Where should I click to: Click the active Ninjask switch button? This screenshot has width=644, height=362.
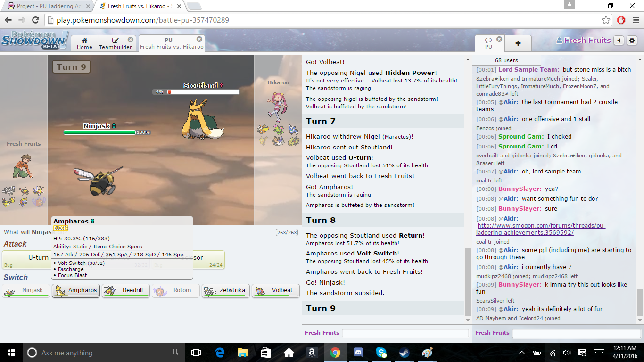point(26,290)
